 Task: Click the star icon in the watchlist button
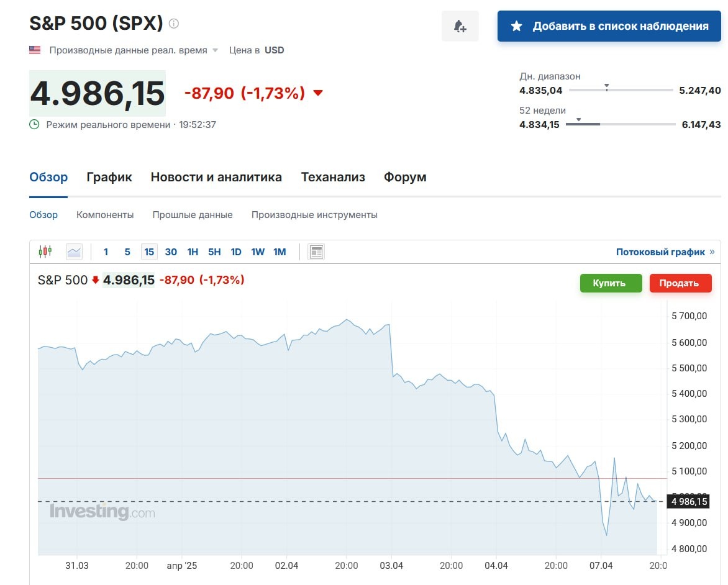point(516,26)
